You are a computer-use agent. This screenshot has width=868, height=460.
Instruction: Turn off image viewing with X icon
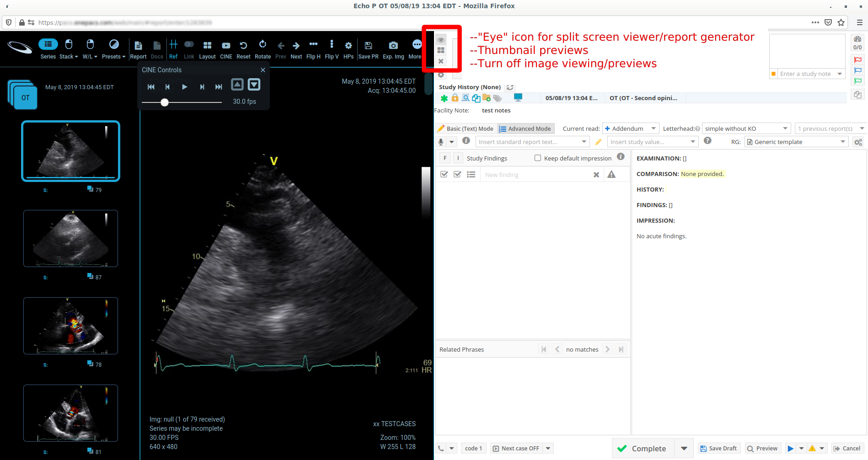[x=441, y=61]
